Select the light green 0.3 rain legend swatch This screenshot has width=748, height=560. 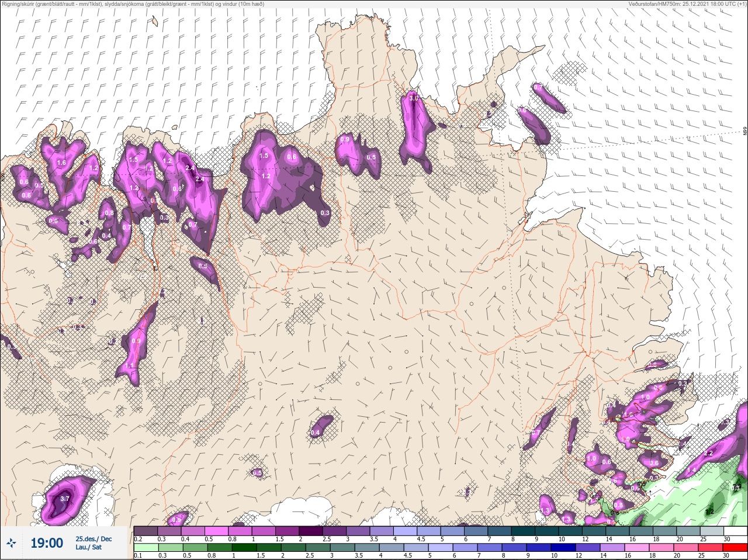tap(170, 548)
